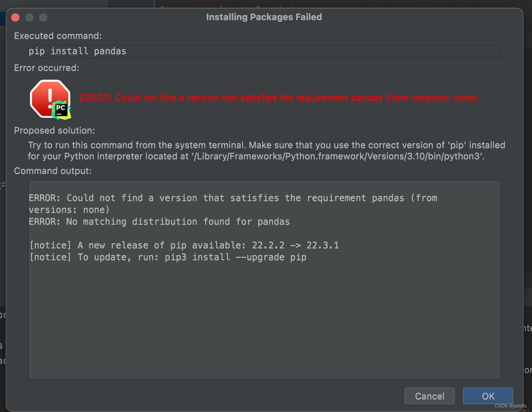The image size is (532, 412).
Task: Select the red error message text
Action: tap(278, 98)
